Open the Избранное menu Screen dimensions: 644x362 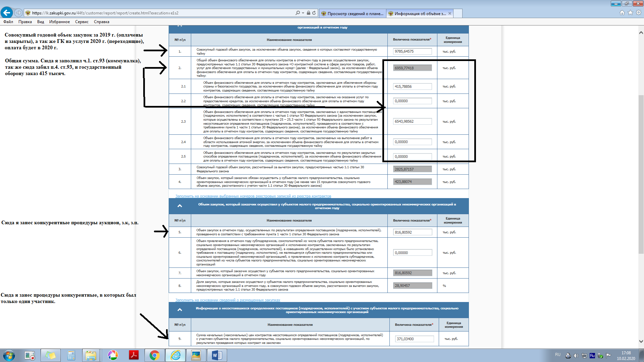point(59,22)
